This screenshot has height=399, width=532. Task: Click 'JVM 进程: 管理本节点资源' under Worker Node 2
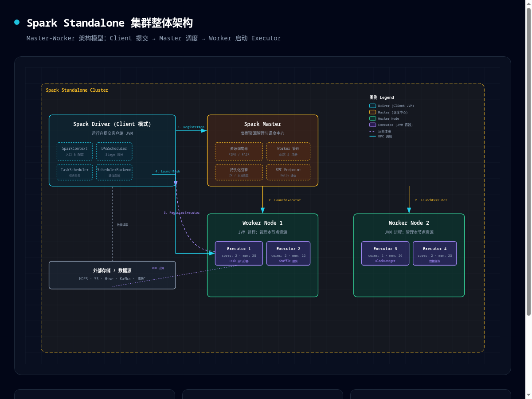coord(409,232)
